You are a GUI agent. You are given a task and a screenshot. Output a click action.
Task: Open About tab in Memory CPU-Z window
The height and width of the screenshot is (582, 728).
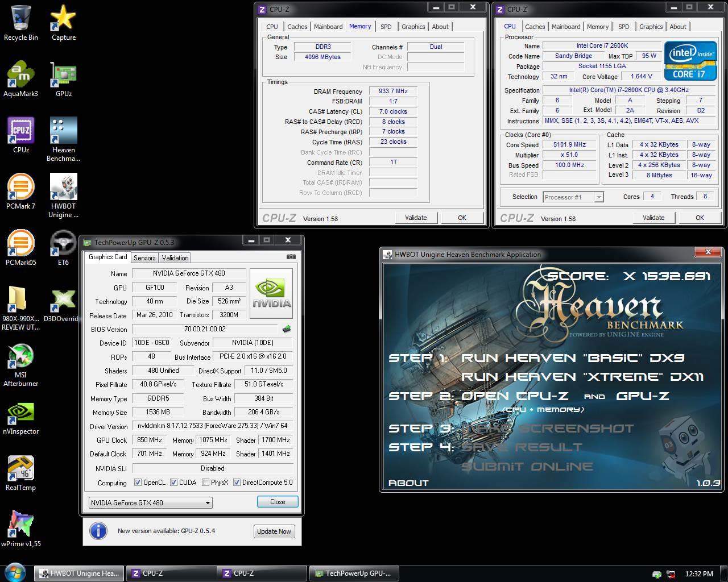[x=440, y=27]
